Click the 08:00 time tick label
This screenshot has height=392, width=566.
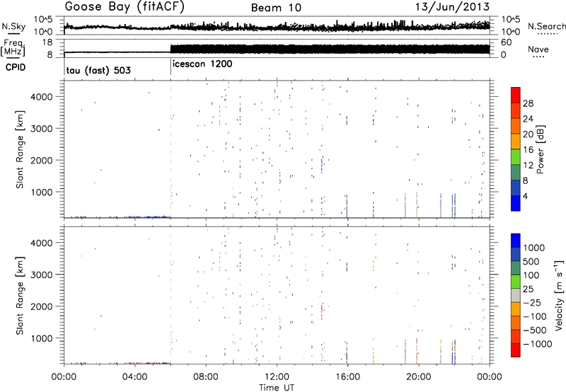click(x=206, y=377)
